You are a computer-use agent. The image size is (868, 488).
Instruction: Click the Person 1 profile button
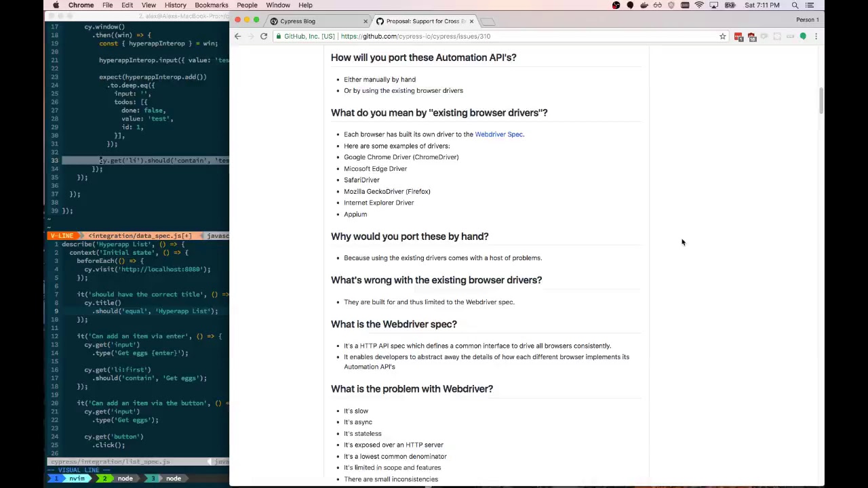[807, 20]
